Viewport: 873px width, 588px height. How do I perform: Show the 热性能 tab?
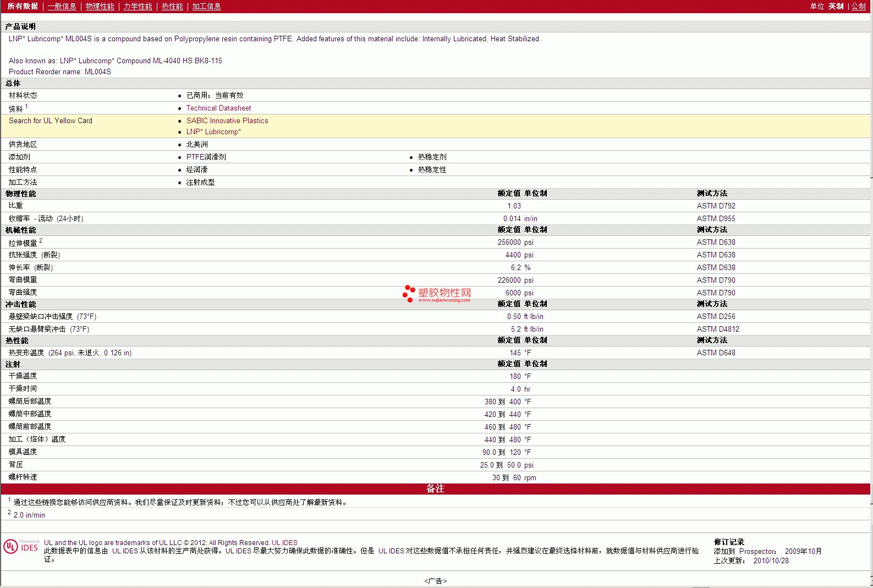[x=172, y=7]
